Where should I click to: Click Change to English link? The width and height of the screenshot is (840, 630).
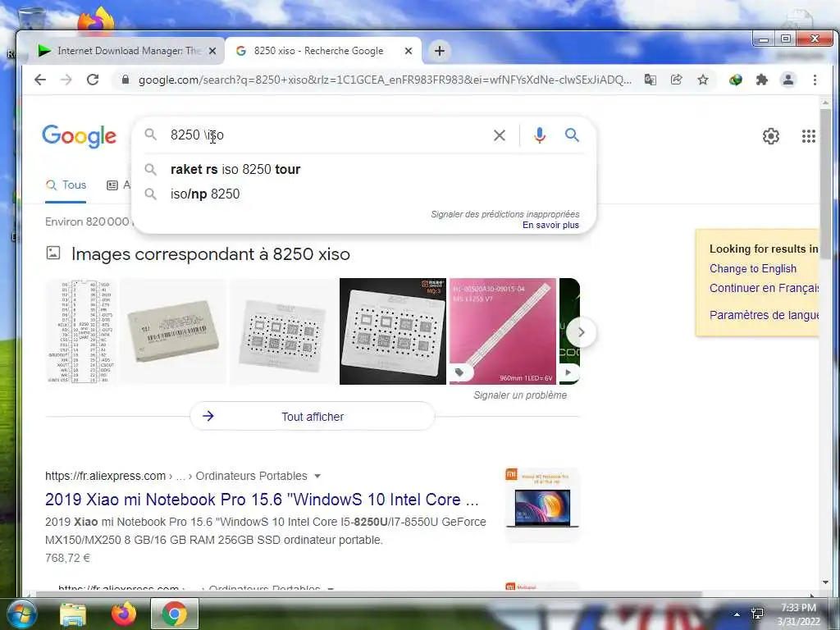click(753, 268)
